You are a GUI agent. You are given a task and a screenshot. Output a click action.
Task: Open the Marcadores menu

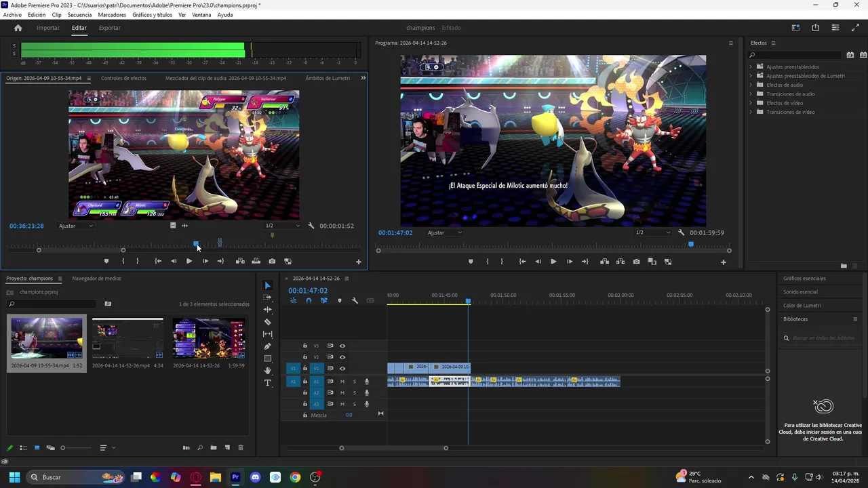pyautogui.click(x=112, y=15)
